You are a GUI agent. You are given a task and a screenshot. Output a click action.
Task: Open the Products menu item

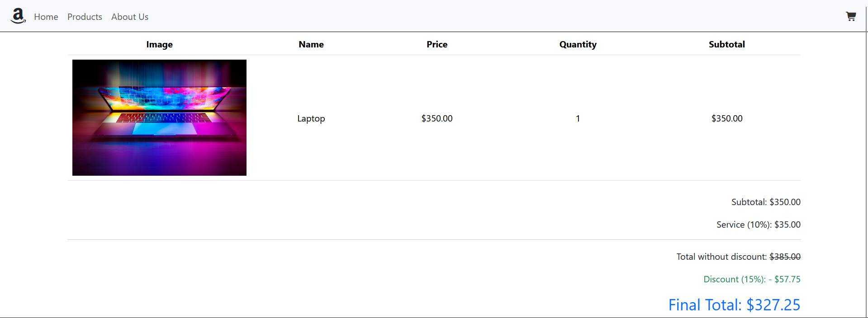pyautogui.click(x=85, y=17)
